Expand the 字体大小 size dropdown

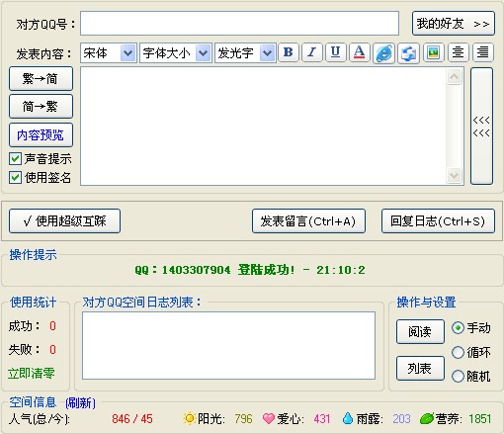203,52
